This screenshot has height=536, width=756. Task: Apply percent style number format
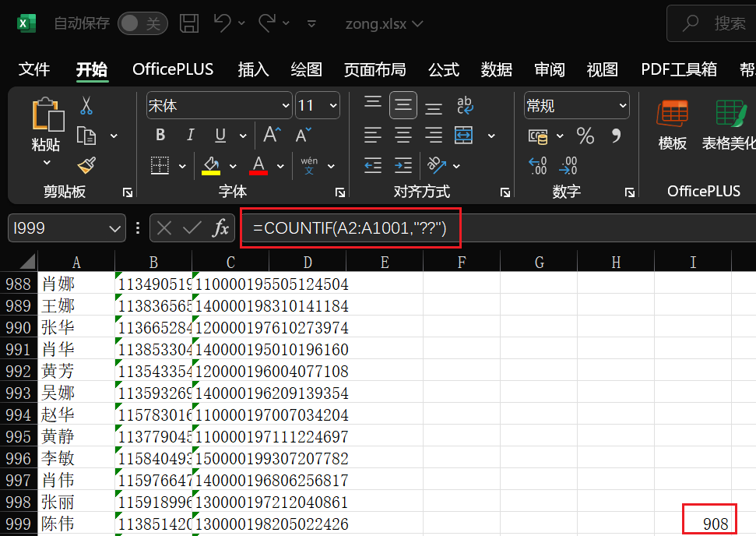pyautogui.click(x=585, y=136)
